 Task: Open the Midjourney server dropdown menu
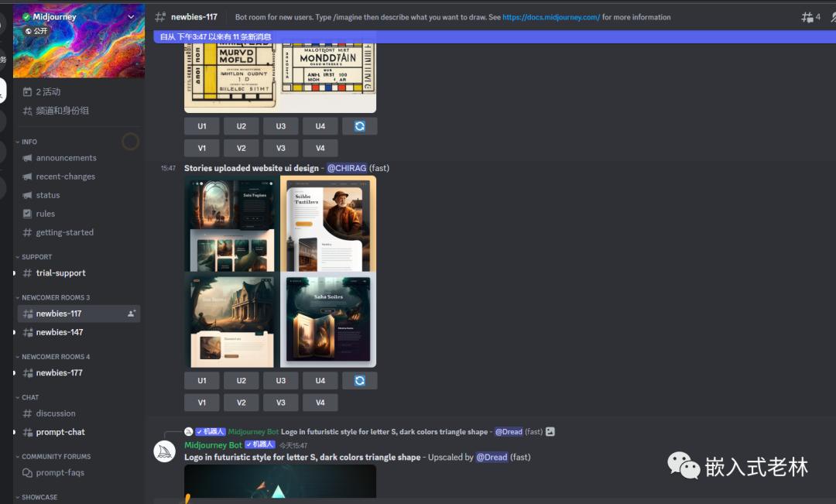coord(131,16)
